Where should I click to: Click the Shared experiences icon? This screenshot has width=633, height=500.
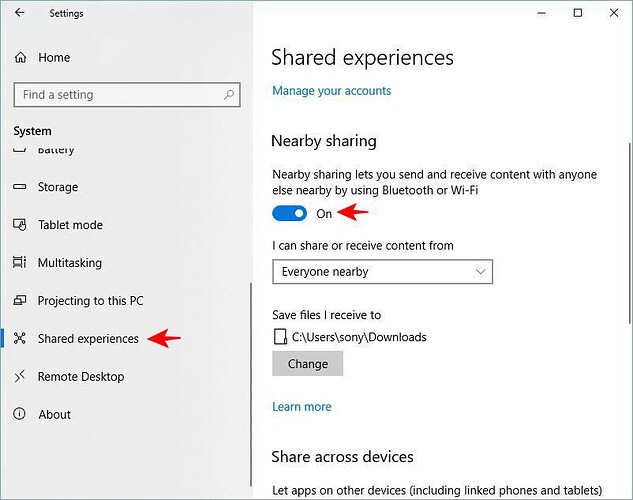pos(19,338)
